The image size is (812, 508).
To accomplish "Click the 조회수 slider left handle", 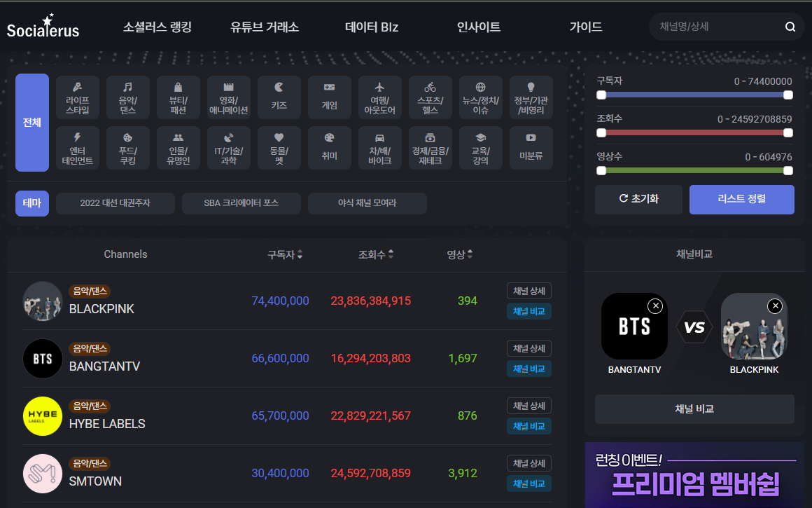I will tap(601, 132).
